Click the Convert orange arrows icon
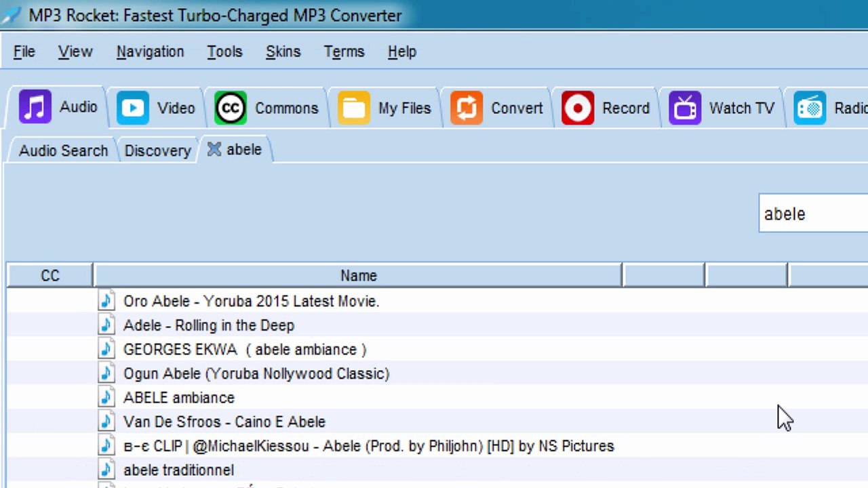This screenshot has width=868, height=488. click(467, 108)
